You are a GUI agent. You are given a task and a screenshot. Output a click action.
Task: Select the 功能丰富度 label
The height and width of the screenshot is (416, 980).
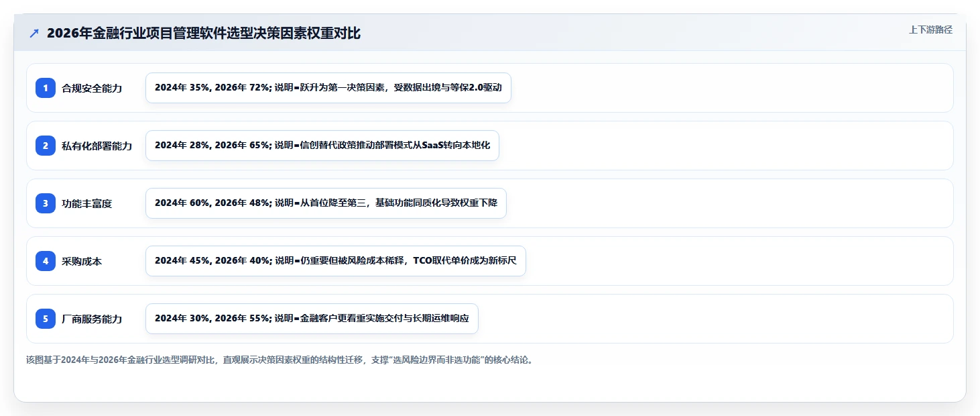tap(87, 203)
